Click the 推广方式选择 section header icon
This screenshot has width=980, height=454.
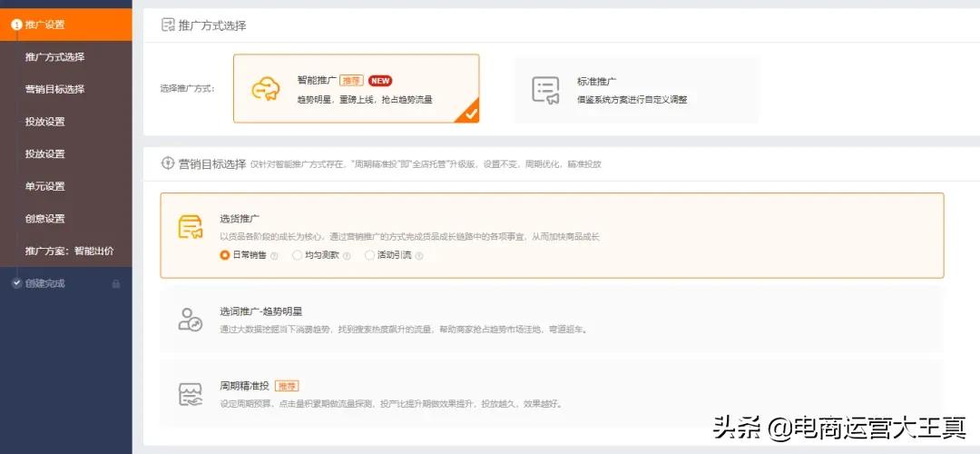point(168,25)
